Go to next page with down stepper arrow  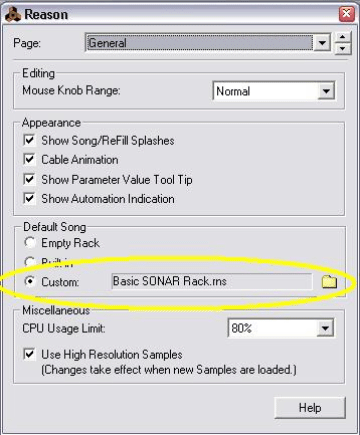[x=342, y=49]
